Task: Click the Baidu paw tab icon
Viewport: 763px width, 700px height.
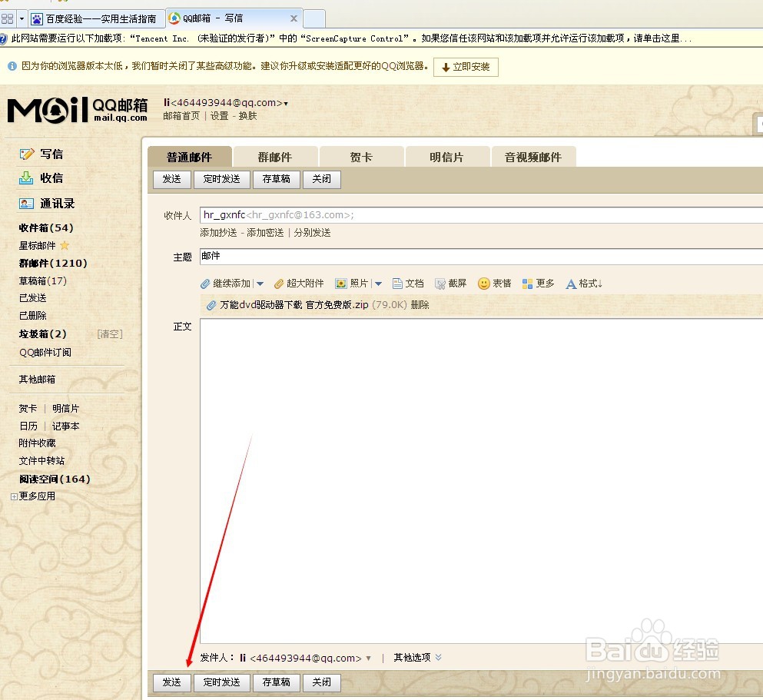Action: pos(36,19)
